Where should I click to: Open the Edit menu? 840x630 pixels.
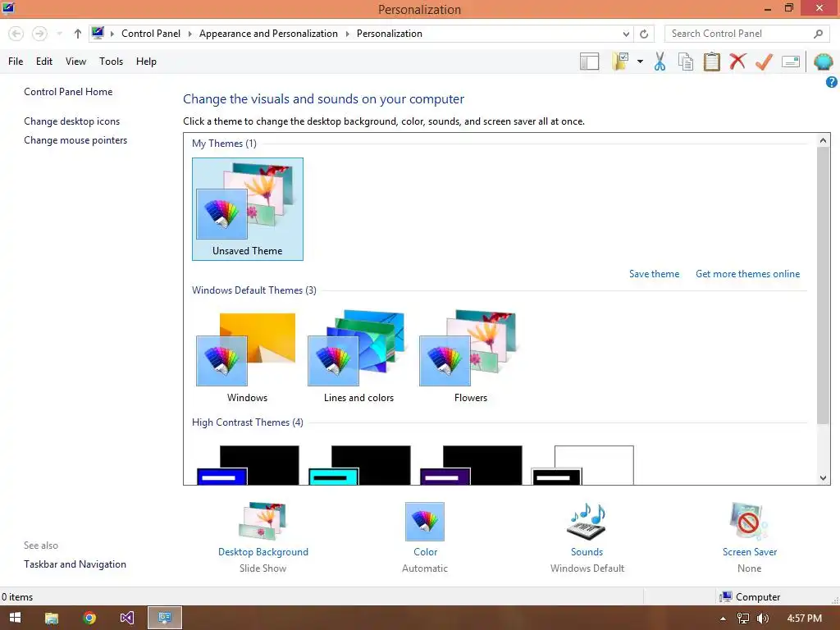(x=44, y=62)
